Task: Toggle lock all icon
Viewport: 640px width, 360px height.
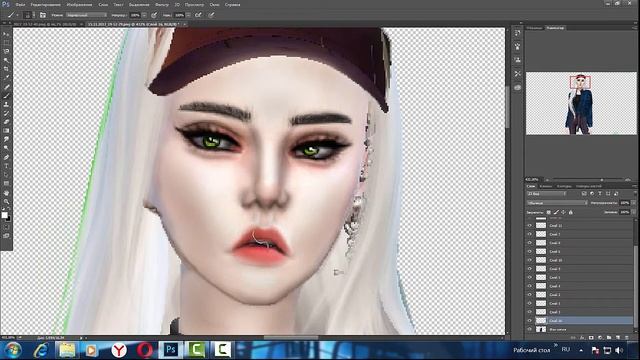Action: tap(571, 212)
